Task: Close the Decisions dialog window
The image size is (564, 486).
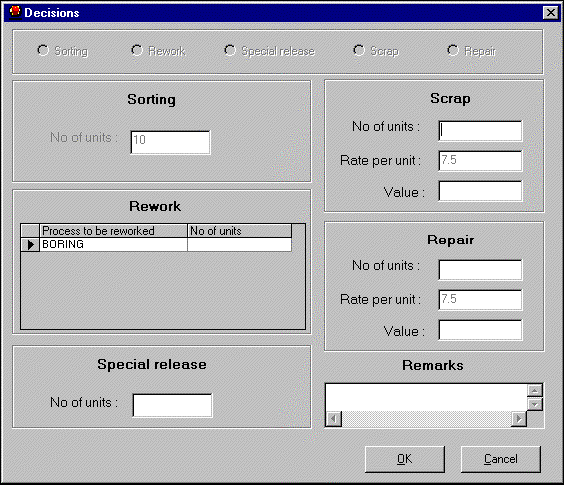Action: pos(551,13)
